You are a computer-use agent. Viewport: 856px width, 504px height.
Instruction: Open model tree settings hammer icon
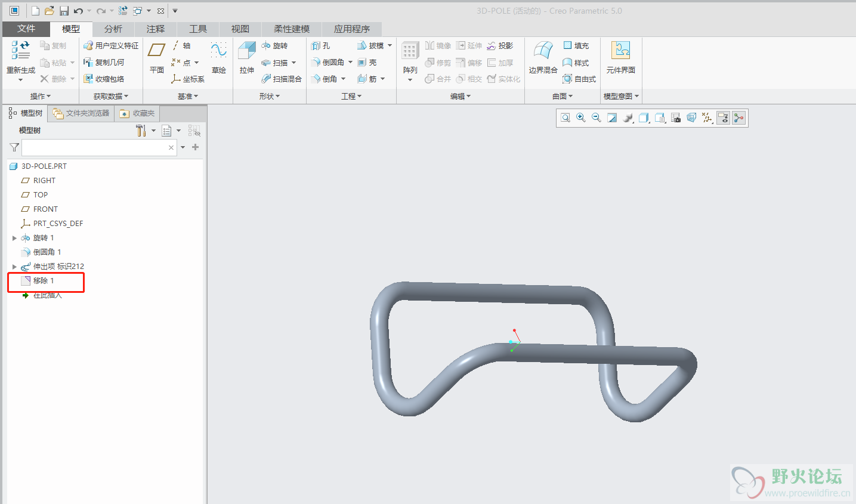coord(141,131)
